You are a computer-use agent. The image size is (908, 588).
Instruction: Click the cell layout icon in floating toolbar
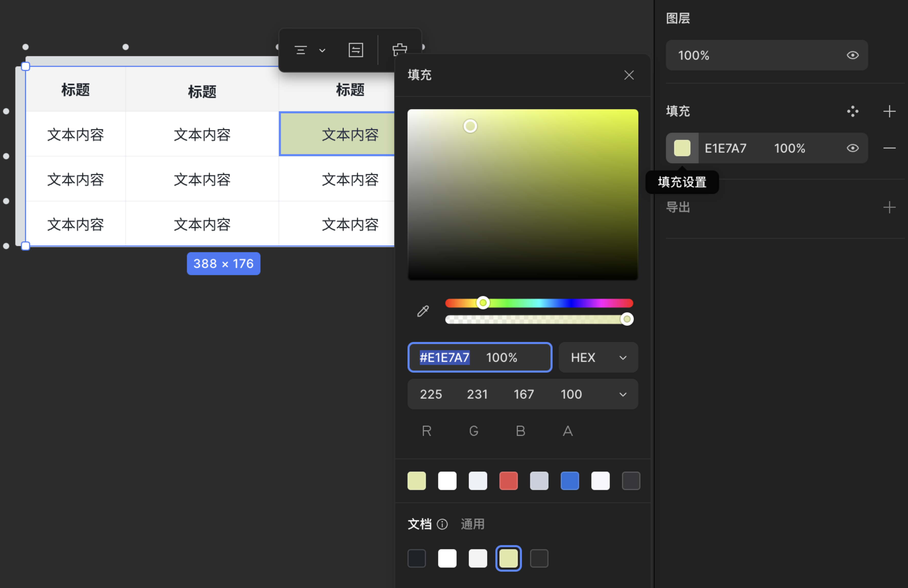[356, 50]
